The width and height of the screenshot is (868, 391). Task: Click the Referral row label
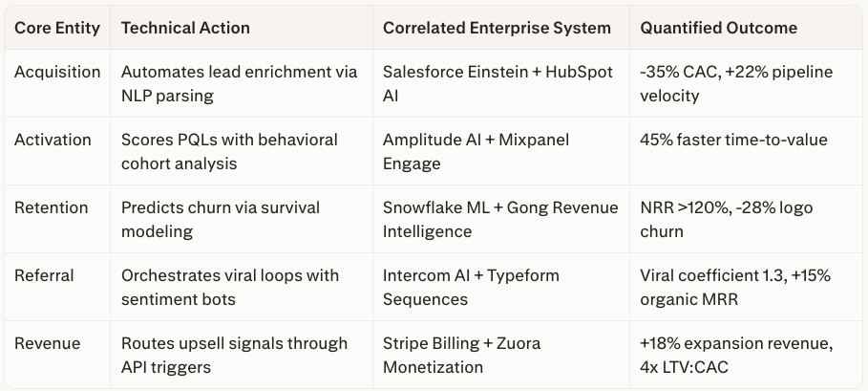point(47,275)
